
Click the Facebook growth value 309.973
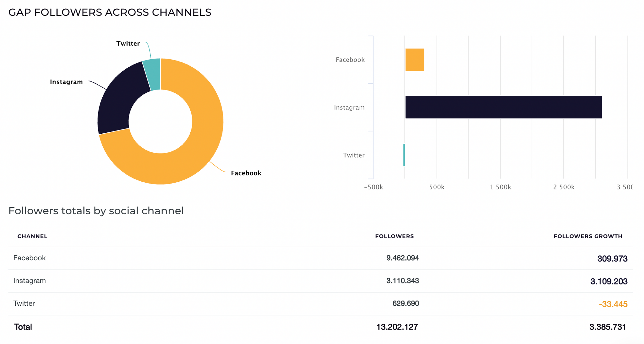pyautogui.click(x=612, y=259)
